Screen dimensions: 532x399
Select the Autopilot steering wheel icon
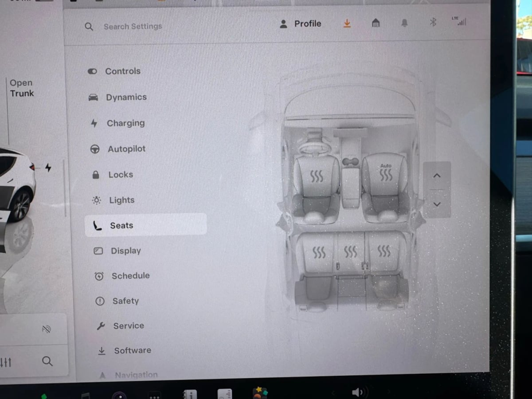click(94, 149)
